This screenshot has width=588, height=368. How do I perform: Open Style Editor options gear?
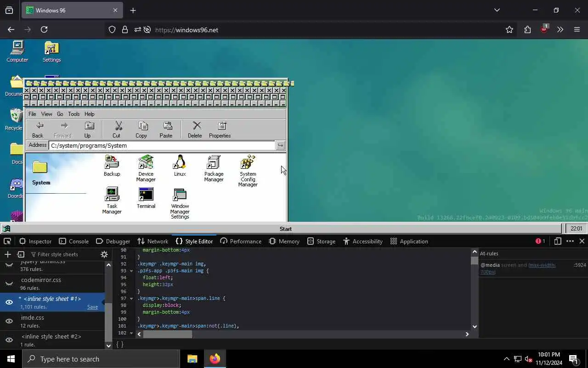tap(104, 254)
